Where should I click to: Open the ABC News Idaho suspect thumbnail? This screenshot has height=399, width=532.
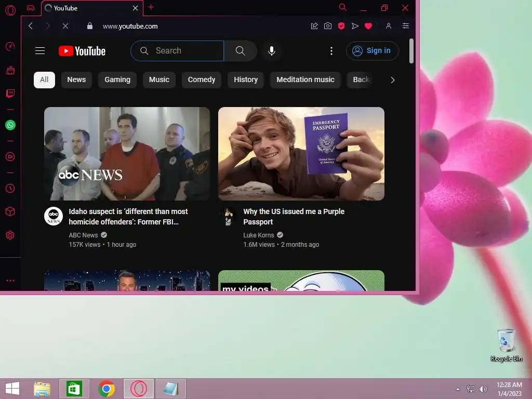point(127,154)
